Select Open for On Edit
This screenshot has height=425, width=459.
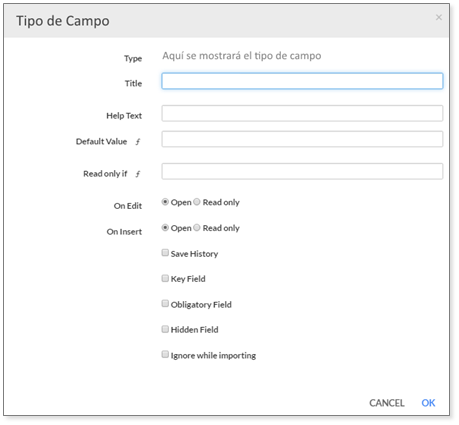[165, 202]
